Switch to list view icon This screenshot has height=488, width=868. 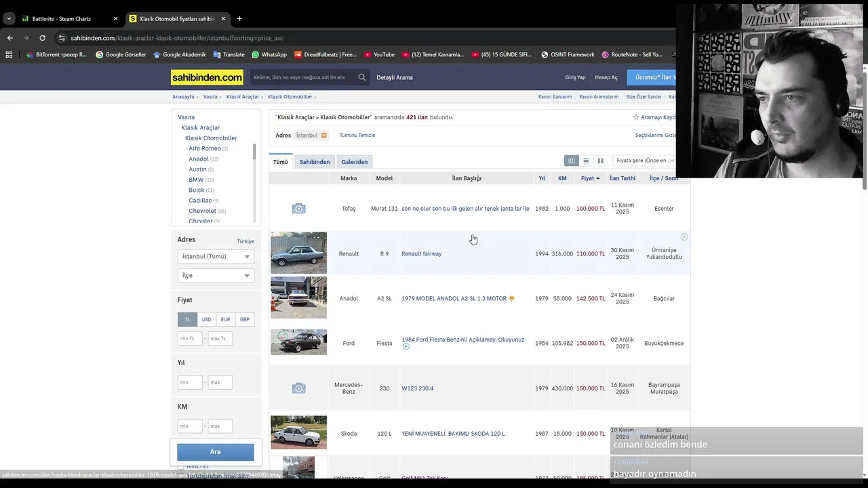tap(586, 161)
